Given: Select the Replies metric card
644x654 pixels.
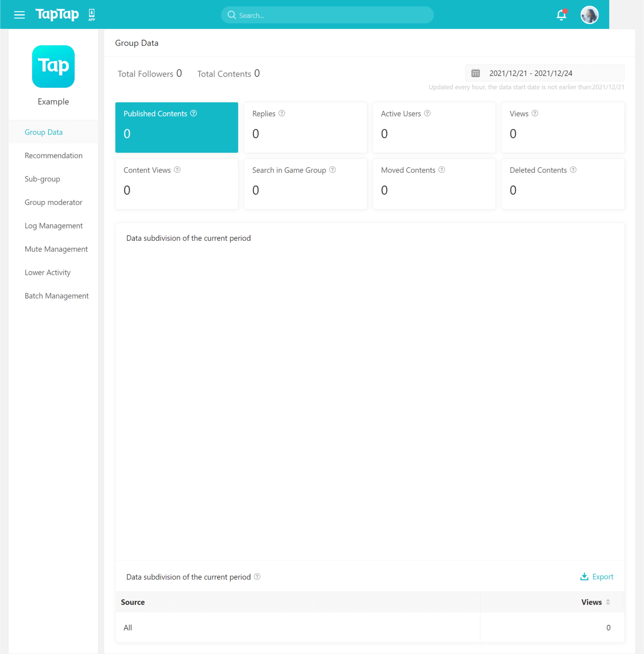Looking at the screenshot, I should 305,127.
